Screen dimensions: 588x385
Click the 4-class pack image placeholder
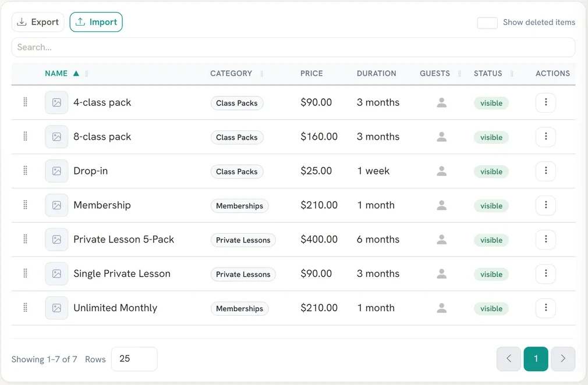coord(56,102)
